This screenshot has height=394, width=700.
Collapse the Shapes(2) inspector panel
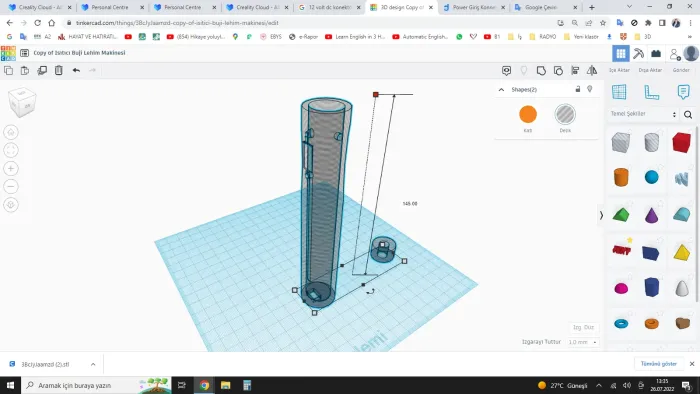click(501, 90)
